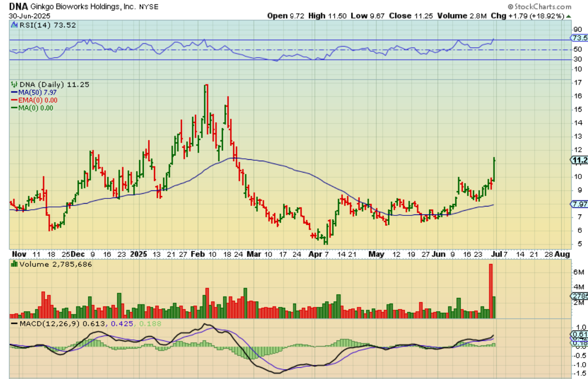Click the -1.5 mark on the MACD axis
Viewport: 588px width, 379px height.
[579, 373]
